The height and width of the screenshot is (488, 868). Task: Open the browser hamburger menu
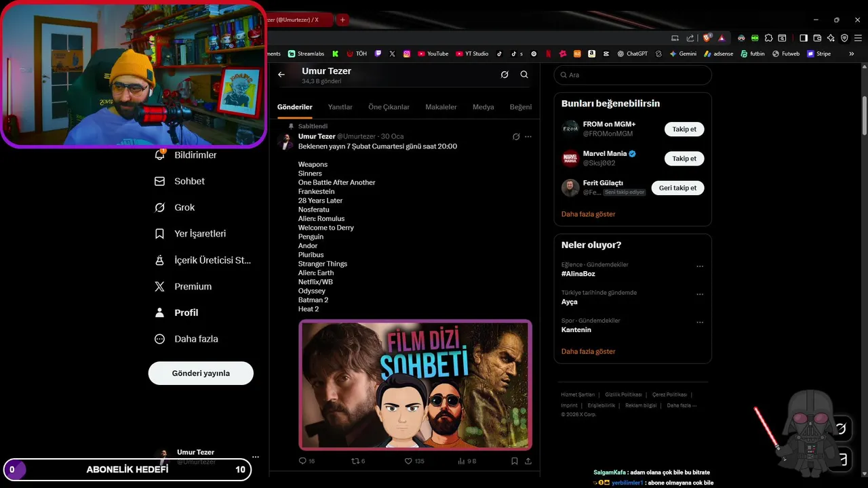[x=858, y=38]
